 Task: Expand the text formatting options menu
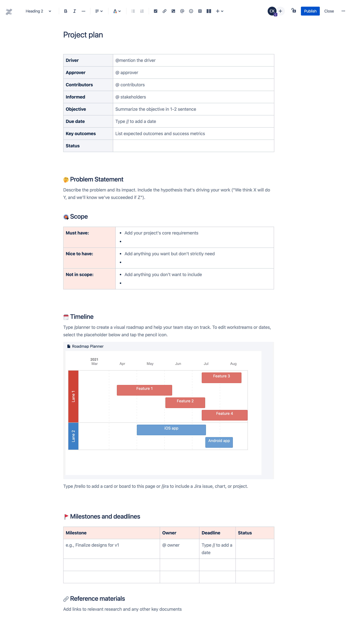[x=83, y=11]
